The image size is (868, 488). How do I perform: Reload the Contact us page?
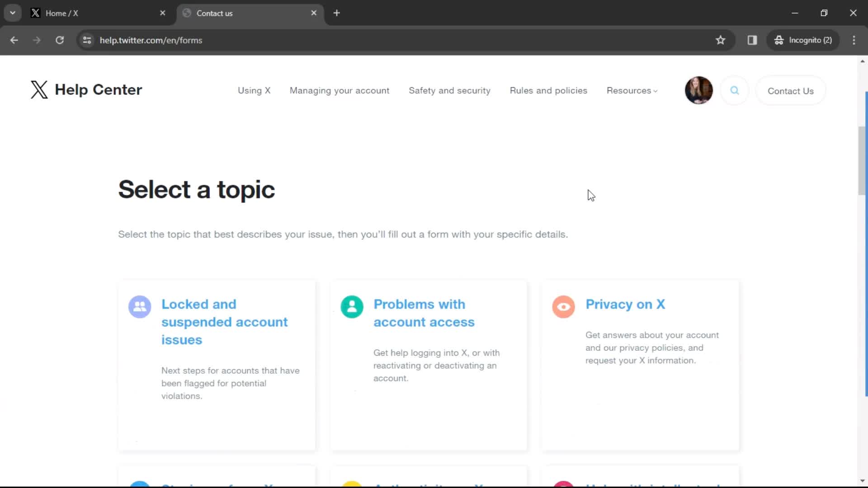coord(60,40)
